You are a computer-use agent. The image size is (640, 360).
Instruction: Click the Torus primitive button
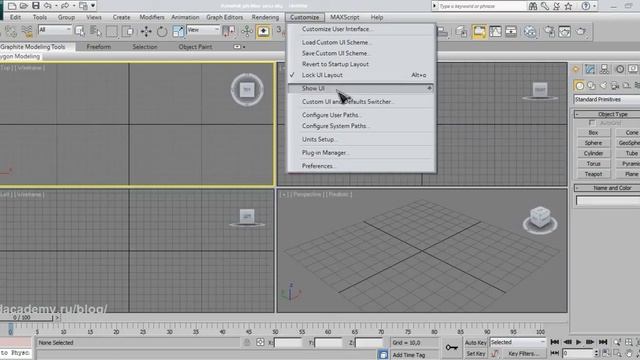pos(593,164)
